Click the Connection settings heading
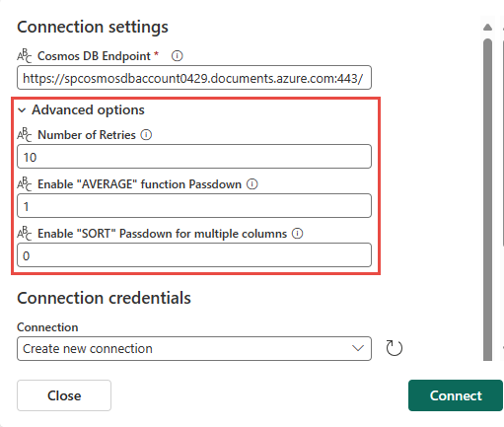504x427 pixels. click(93, 27)
